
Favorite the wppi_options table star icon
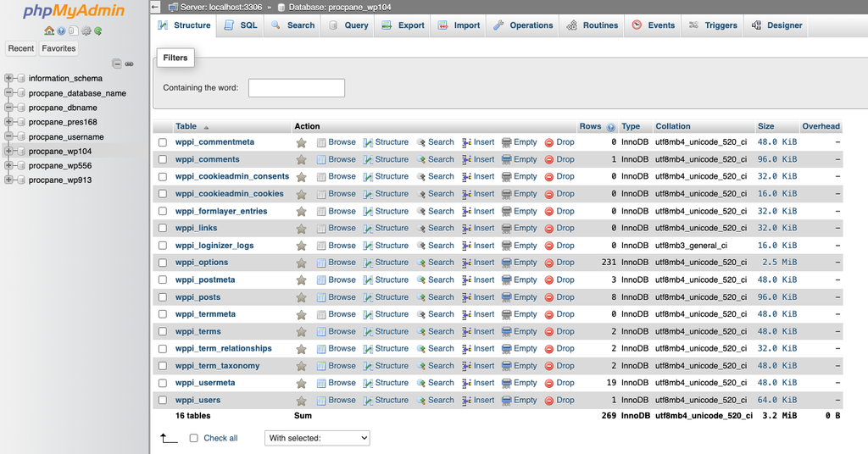pos(301,263)
